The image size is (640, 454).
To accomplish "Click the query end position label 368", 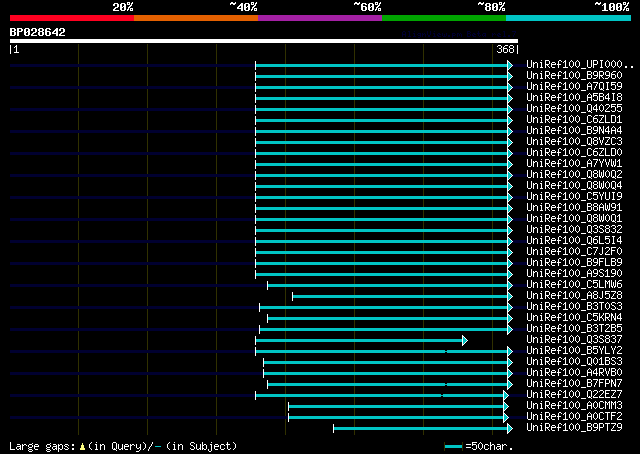I will (505, 49).
